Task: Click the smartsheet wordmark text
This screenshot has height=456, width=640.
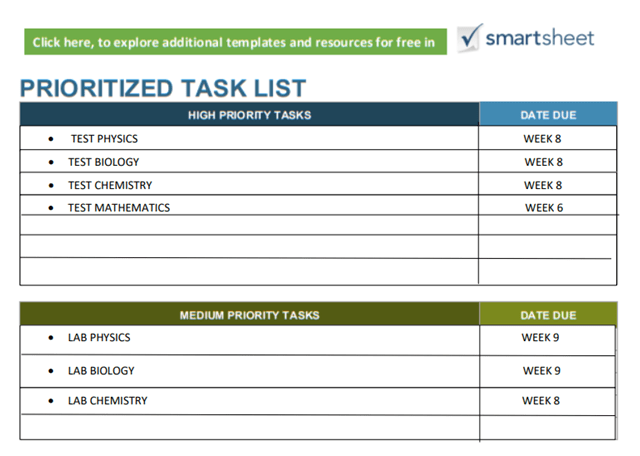Action: [x=540, y=38]
